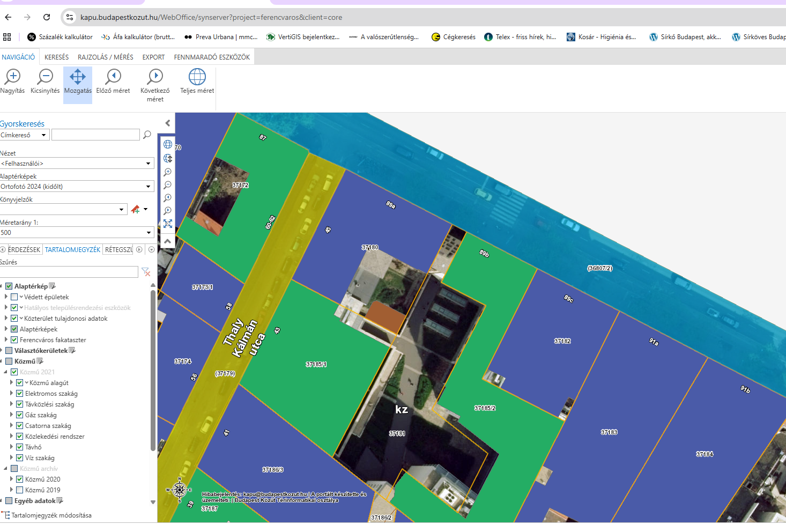This screenshot has width=786, height=532.
Task: Click into the Szűrés filter input field
Action: [x=69, y=272]
